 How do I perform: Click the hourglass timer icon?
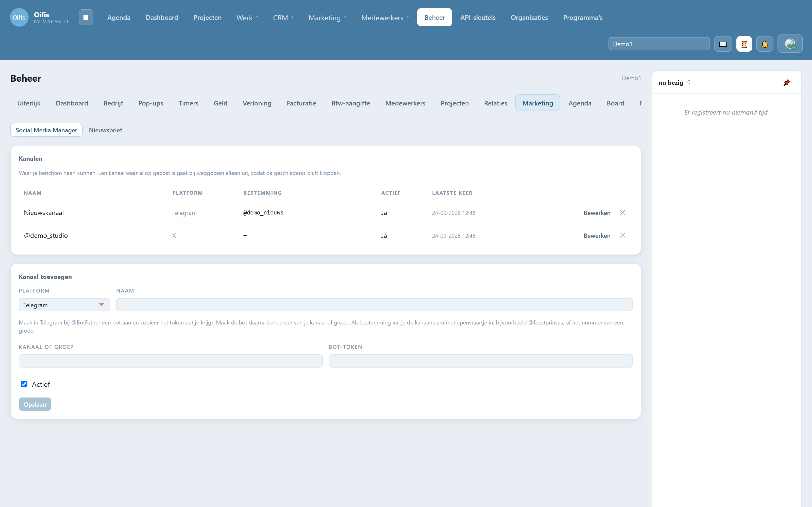744,44
